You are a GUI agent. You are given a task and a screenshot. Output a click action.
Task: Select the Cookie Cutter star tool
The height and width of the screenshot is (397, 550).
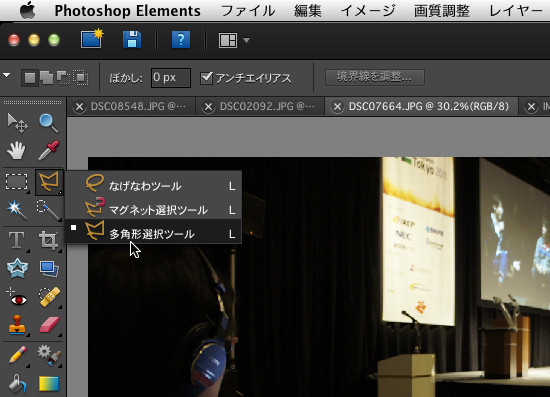tap(17, 269)
